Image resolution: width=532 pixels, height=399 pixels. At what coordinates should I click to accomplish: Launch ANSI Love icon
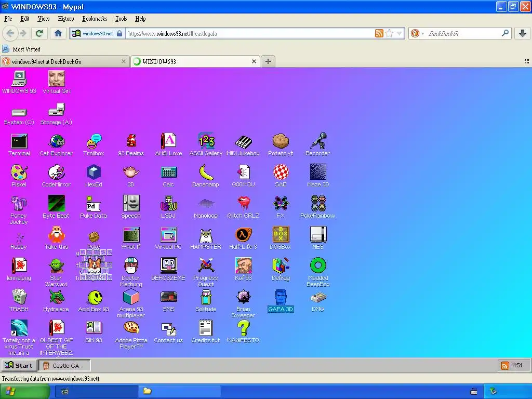pyautogui.click(x=169, y=145)
